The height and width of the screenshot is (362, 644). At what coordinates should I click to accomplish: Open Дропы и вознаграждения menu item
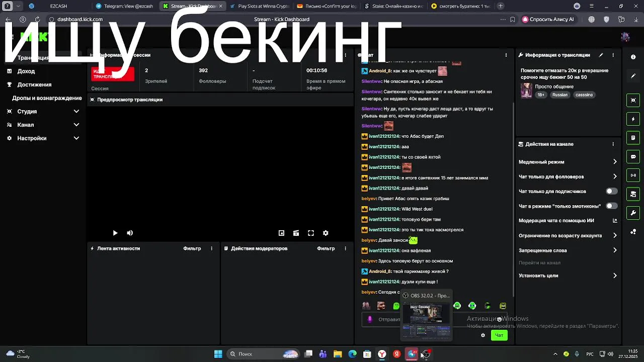[x=47, y=98]
